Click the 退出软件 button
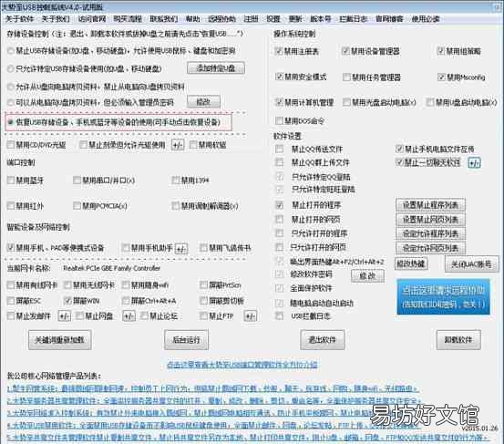The image size is (504, 444). coord(323,339)
